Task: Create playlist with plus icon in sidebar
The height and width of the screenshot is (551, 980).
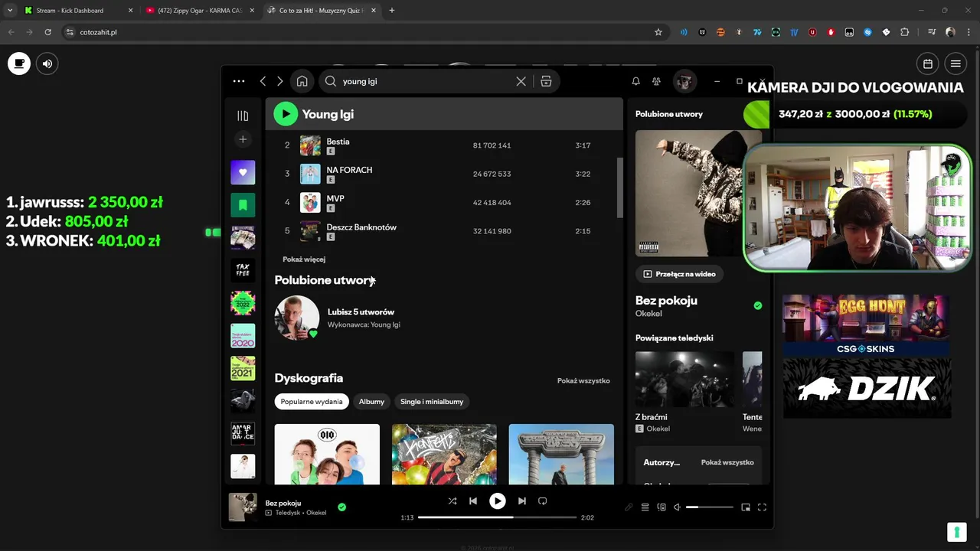Action: (x=243, y=139)
